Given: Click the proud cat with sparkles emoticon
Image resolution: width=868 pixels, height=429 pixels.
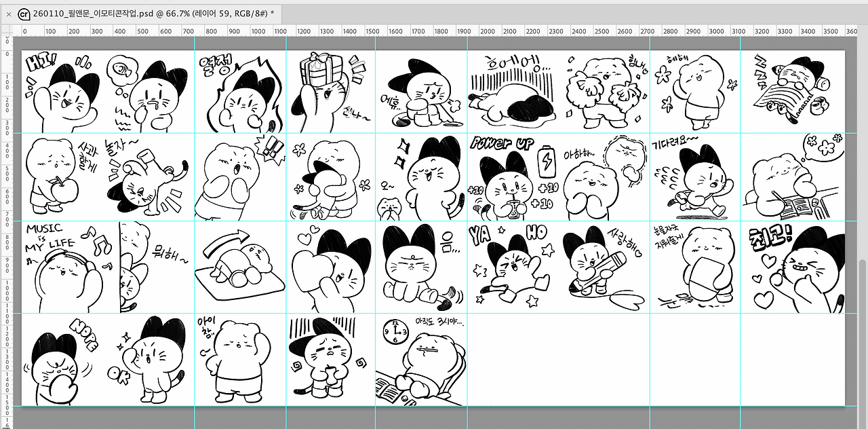Looking at the screenshot, I should (x=422, y=179).
